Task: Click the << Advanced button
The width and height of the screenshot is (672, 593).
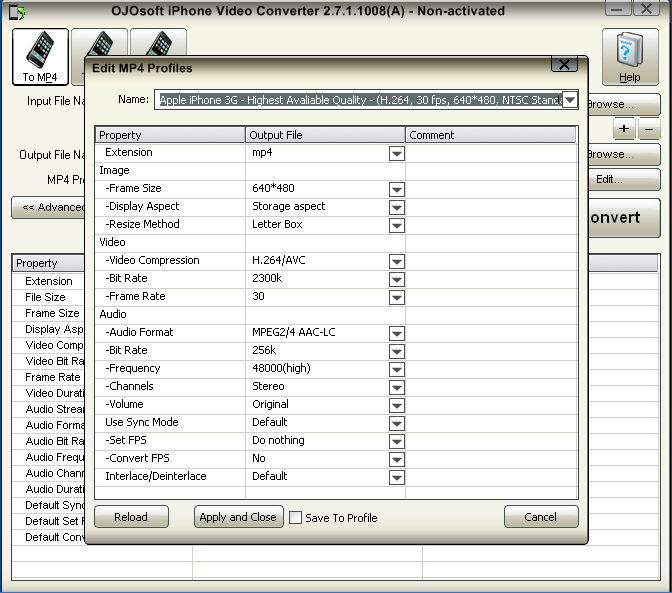Action: coord(48,207)
